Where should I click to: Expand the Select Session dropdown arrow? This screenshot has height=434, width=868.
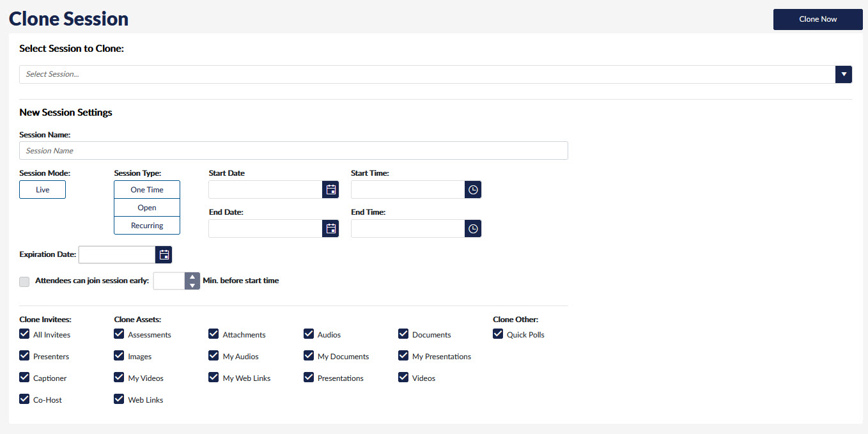click(x=844, y=74)
